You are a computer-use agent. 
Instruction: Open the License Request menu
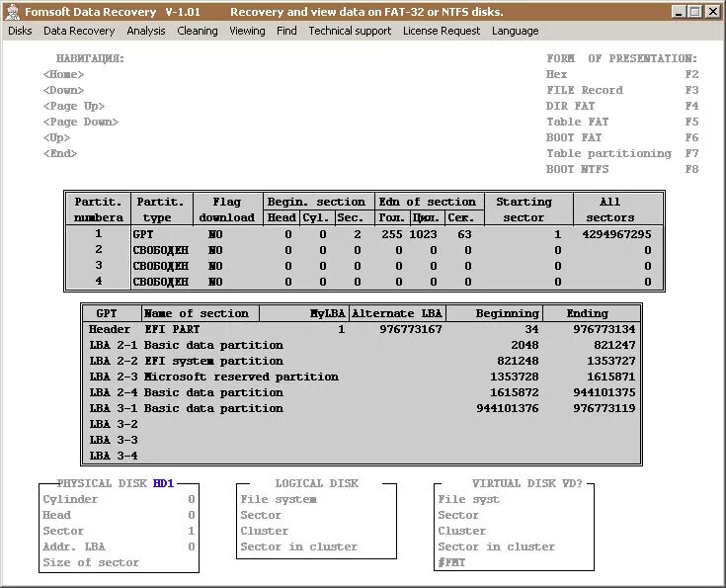coord(442,31)
